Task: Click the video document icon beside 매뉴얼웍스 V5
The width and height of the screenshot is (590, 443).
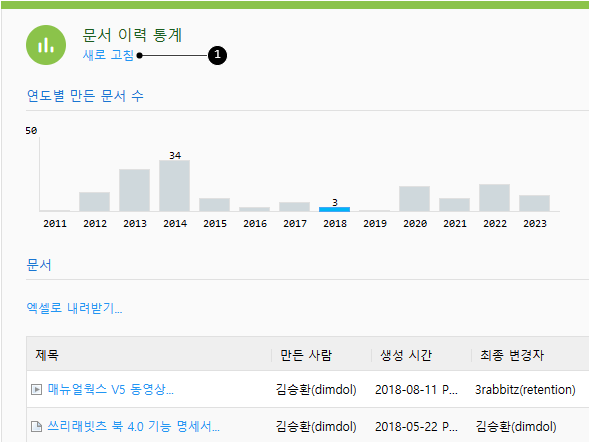Action: point(36,389)
